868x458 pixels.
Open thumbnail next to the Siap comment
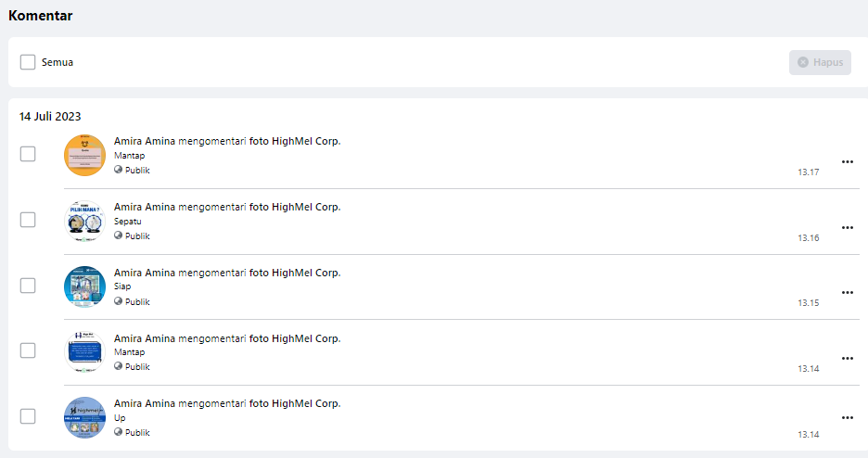[84, 286]
